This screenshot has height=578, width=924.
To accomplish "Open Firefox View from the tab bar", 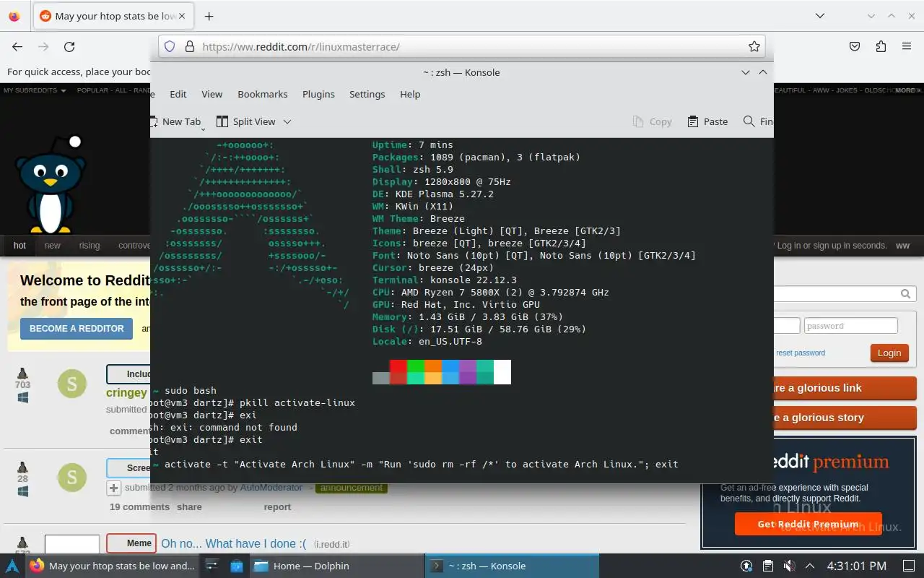I will pyautogui.click(x=14, y=16).
